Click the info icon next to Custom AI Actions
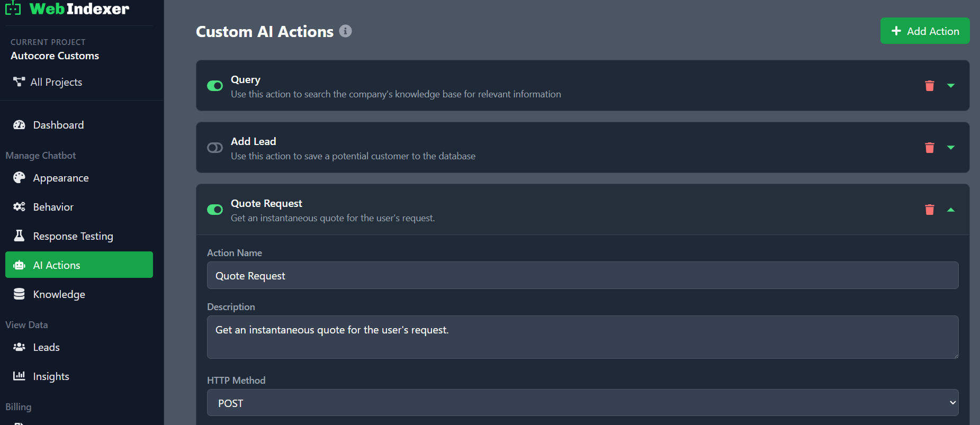Screen dimensions: 980x425 pyautogui.click(x=346, y=31)
